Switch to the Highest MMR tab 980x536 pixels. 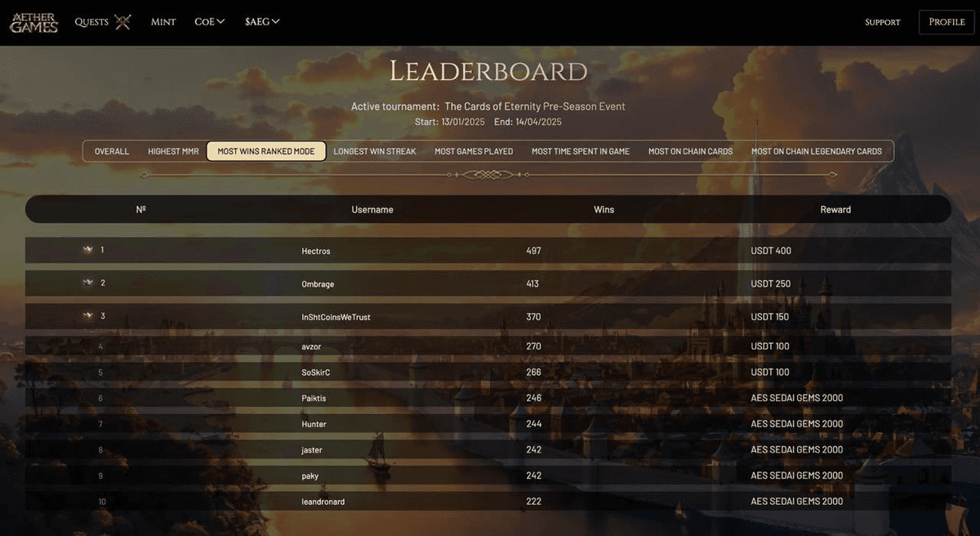[173, 151]
